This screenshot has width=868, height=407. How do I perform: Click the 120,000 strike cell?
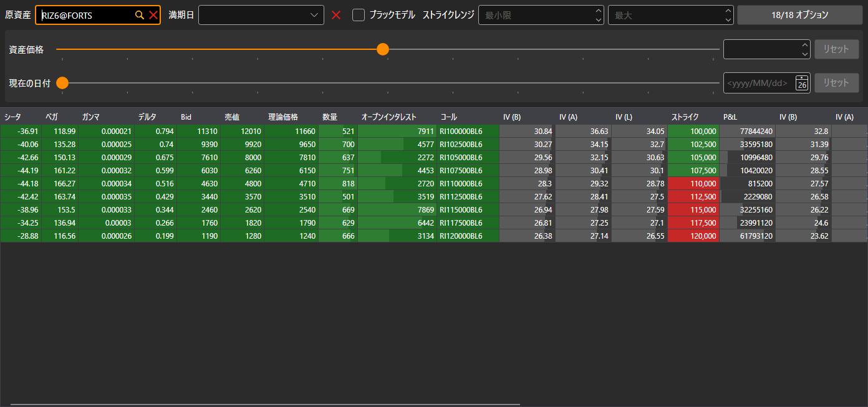point(693,236)
